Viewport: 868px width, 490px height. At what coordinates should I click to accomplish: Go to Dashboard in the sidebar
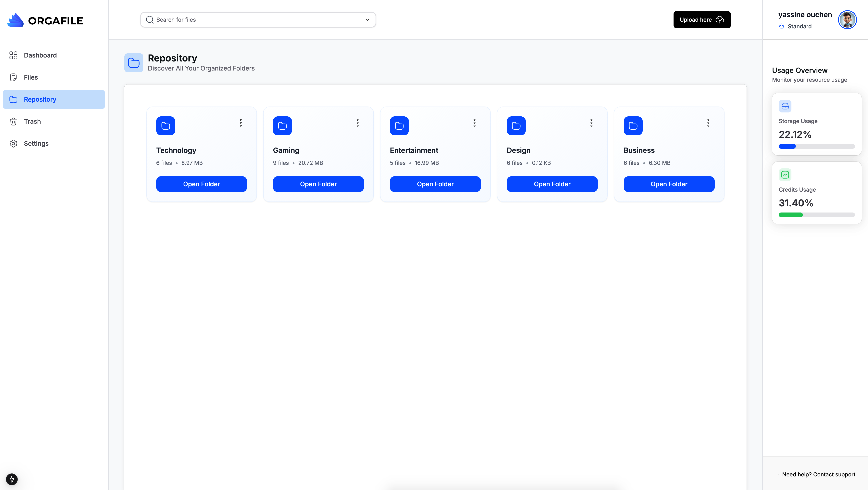40,55
